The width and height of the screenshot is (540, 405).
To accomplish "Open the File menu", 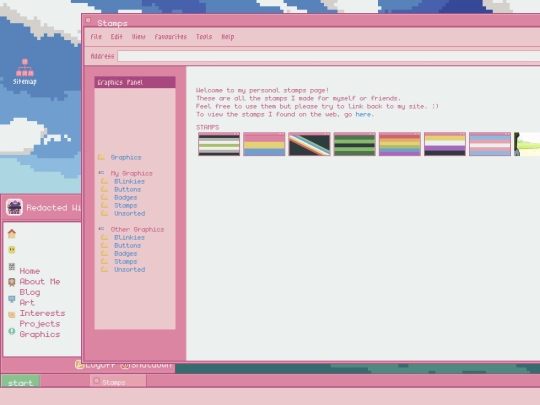I will (x=96, y=37).
